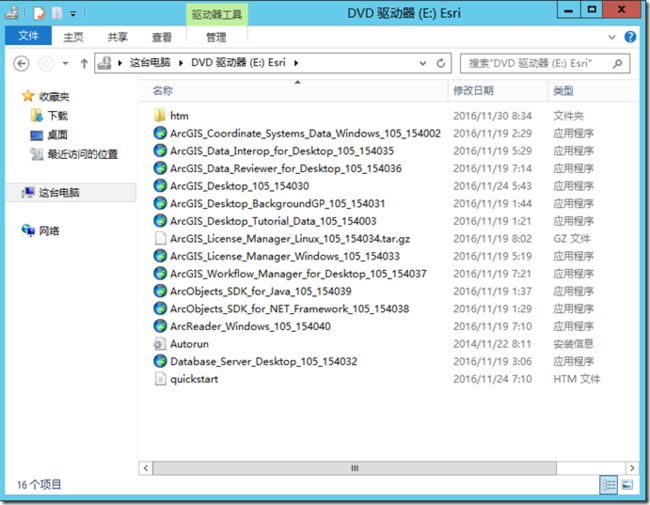The height and width of the screenshot is (505, 650).
Task: Click the Autorun setup info icon
Action: (160, 344)
